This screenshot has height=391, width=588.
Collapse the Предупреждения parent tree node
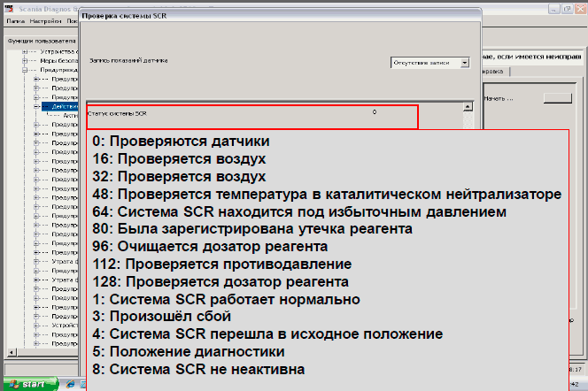[x=24, y=70]
